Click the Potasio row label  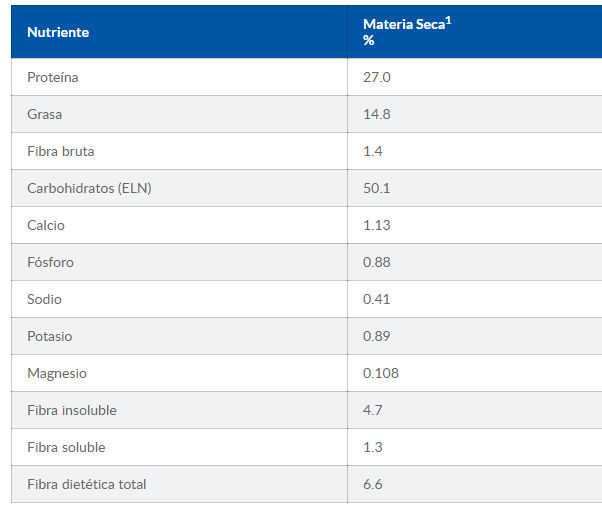49,336
